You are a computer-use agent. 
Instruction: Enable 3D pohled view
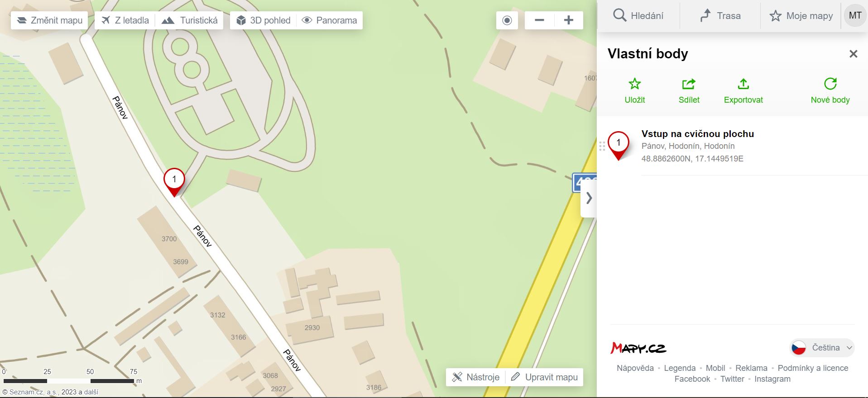pos(264,20)
